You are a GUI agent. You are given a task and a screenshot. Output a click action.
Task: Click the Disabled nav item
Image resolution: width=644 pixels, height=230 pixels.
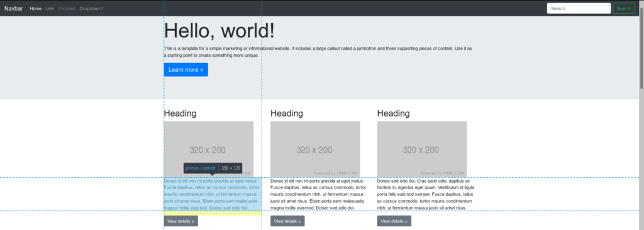(67, 8)
